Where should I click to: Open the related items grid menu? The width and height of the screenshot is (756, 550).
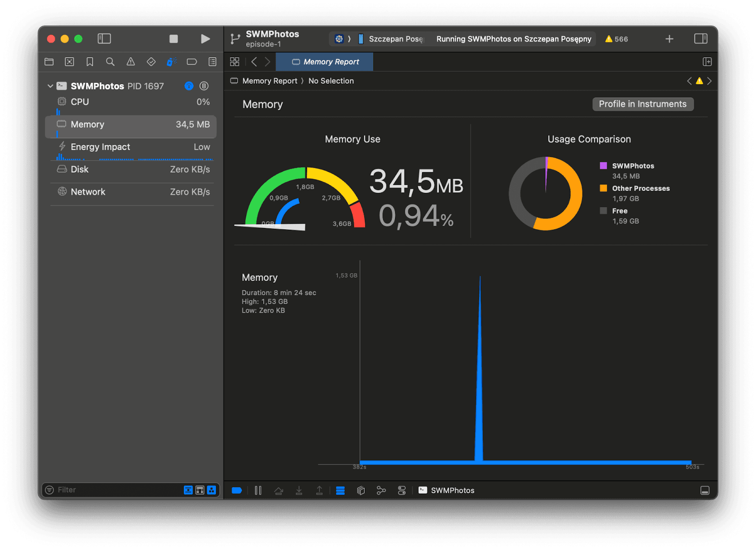pyautogui.click(x=234, y=62)
